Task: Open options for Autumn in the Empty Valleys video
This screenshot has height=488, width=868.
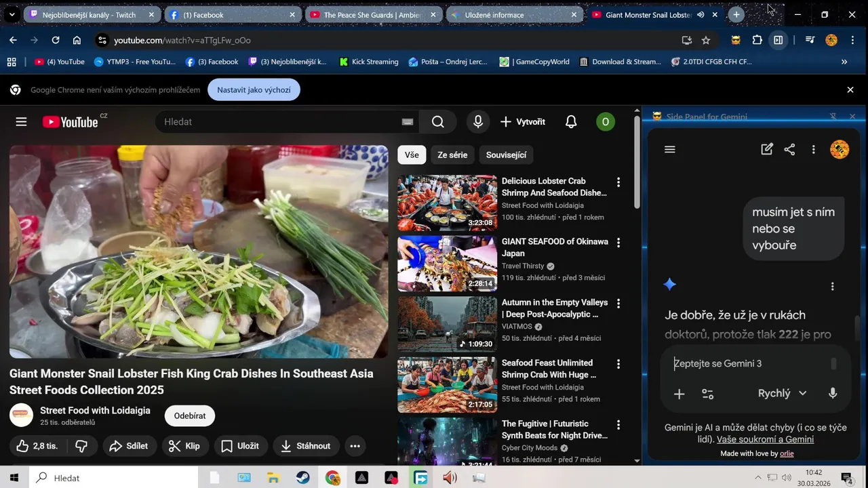Action: click(618, 304)
